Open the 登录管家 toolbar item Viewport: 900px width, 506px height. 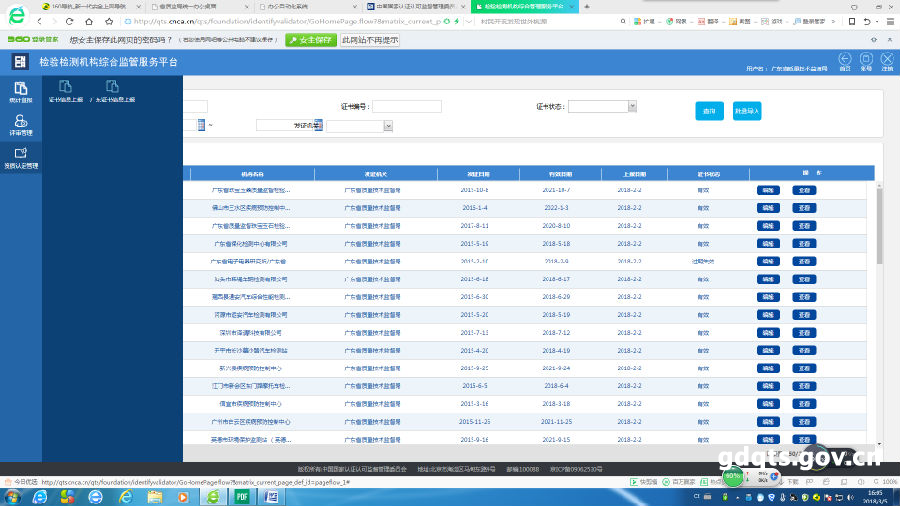pyautogui.click(x=809, y=21)
